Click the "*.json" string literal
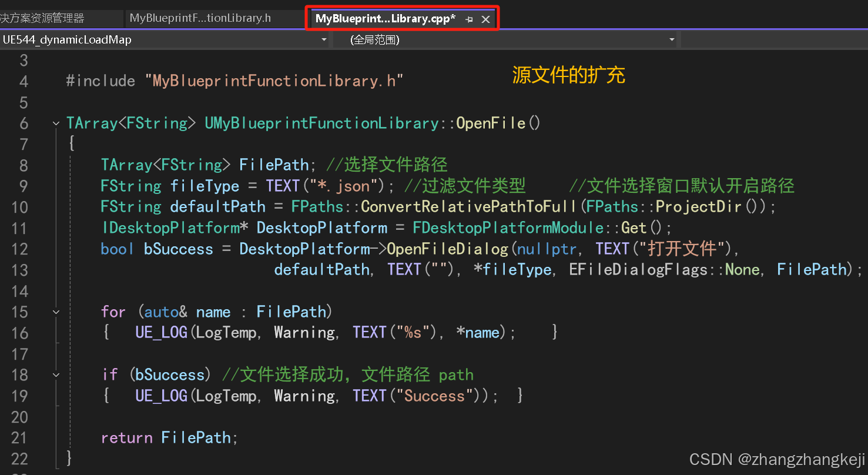The height and width of the screenshot is (475, 868). (343, 186)
